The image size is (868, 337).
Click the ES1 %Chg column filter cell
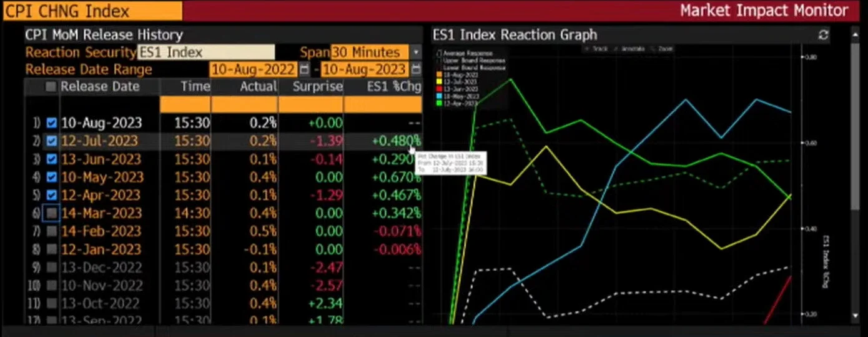click(x=383, y=104)
